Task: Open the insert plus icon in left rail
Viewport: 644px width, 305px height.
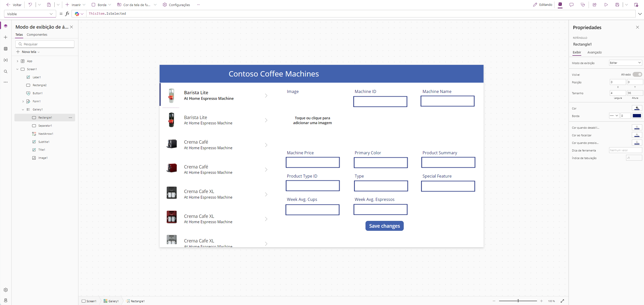Action: [6, 37]
